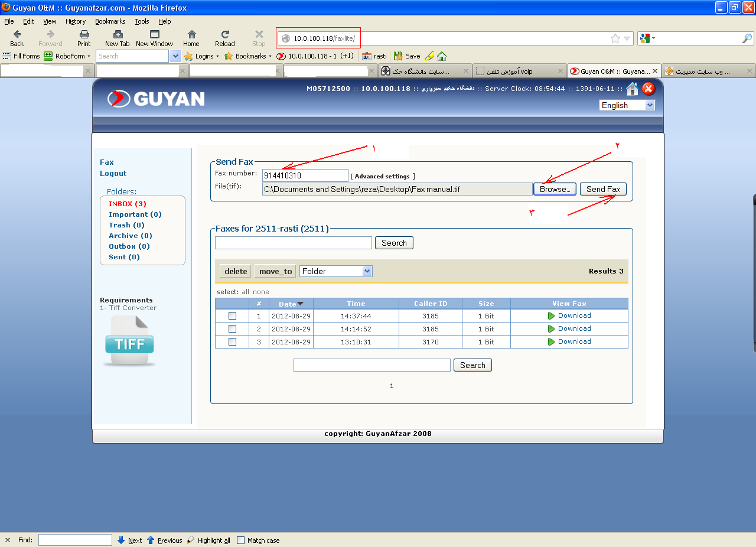Click the TIFF converter icon
This screenshot has height=547, width=756.
click(129, 341)
